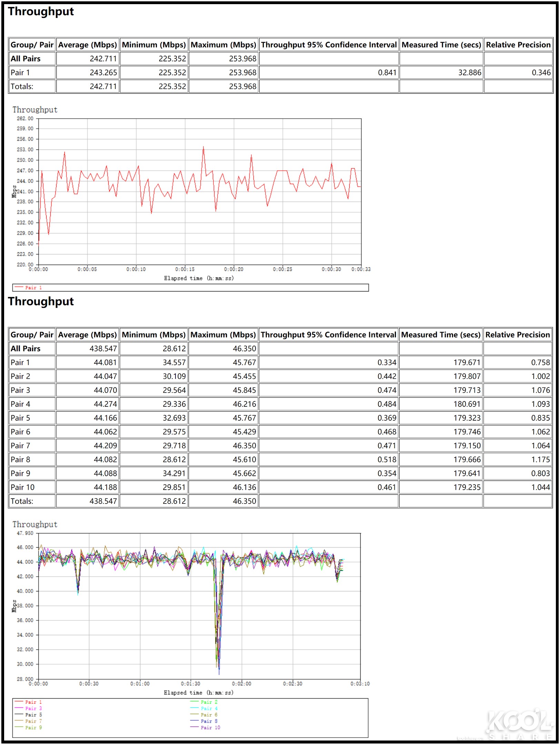Click the 44.082 average for Pair 8
The height and width of the screenshot is (745, 560).
coord(105,460)
